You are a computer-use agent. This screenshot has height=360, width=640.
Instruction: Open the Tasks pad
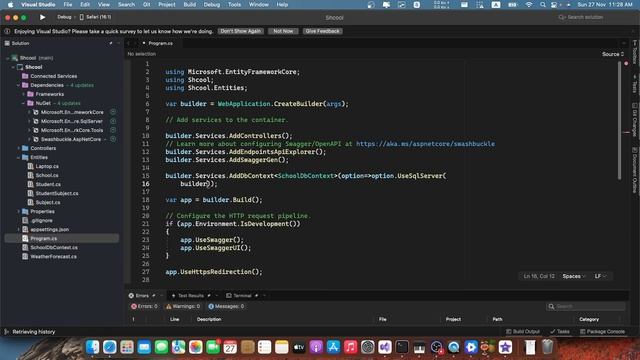click(x=560, y=331)
